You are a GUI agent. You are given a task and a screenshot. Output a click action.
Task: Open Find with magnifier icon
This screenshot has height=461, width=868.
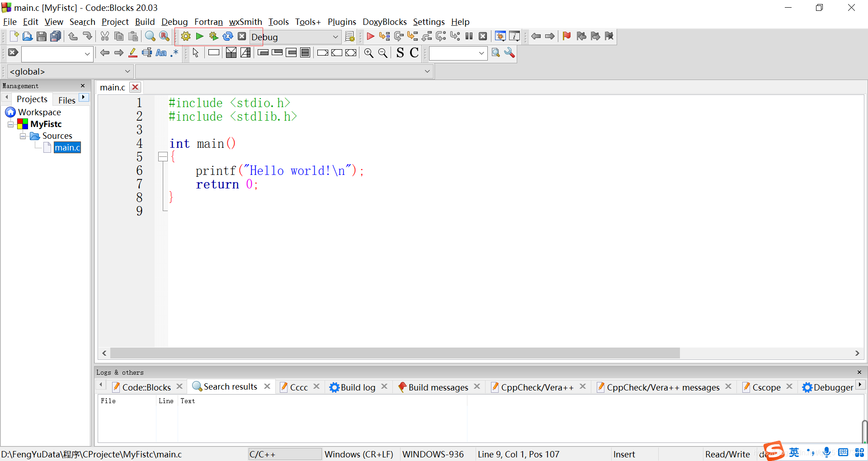tap(150, 36)
